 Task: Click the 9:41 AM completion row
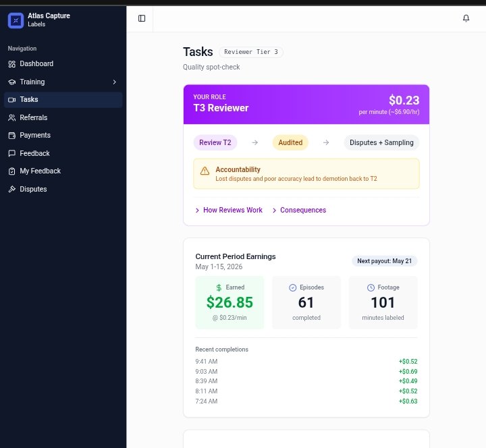point(306,362)
